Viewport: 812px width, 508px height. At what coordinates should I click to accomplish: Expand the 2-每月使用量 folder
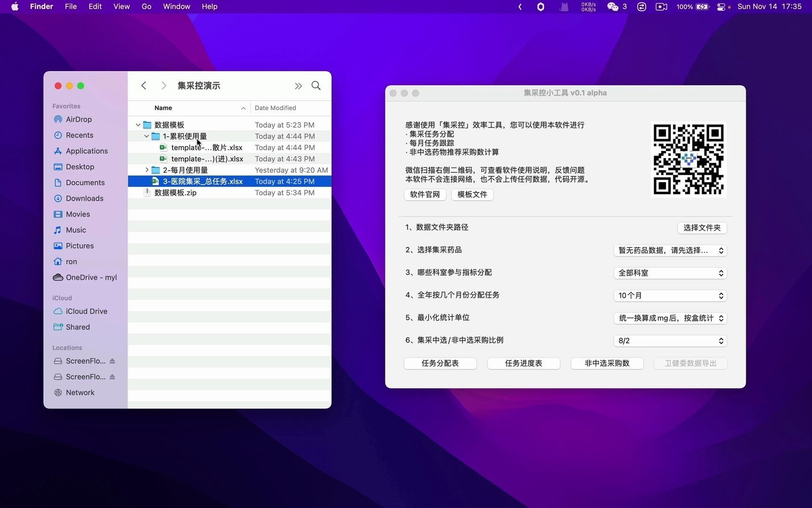point(147,170)
